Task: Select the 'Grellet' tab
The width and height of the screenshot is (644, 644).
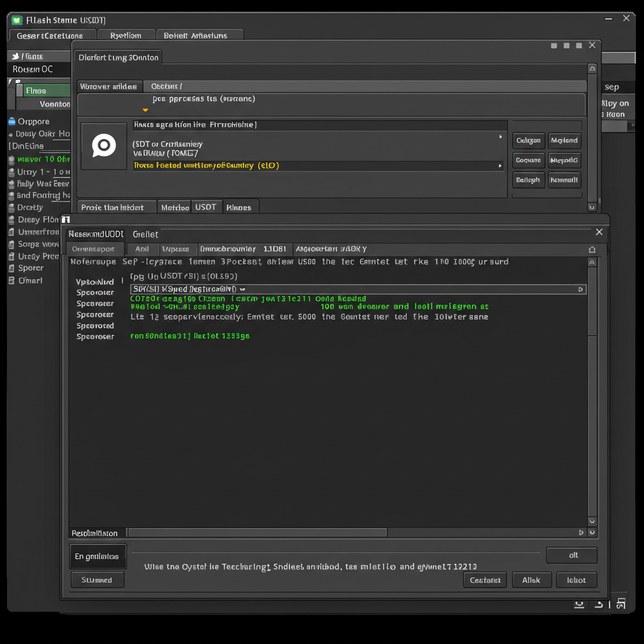Action: click(145, 234)
